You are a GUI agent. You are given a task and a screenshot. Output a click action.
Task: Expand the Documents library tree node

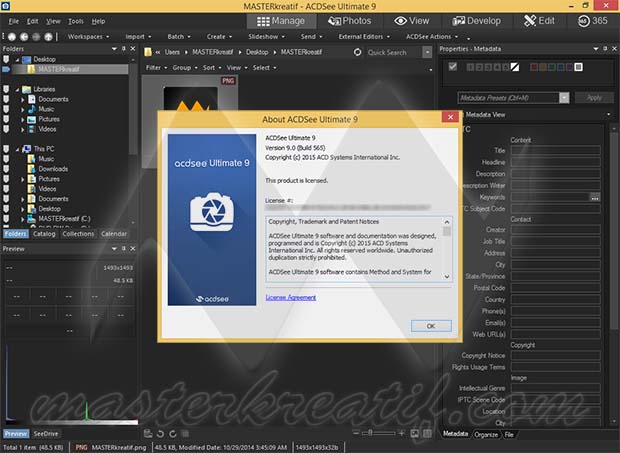(23, 100)
